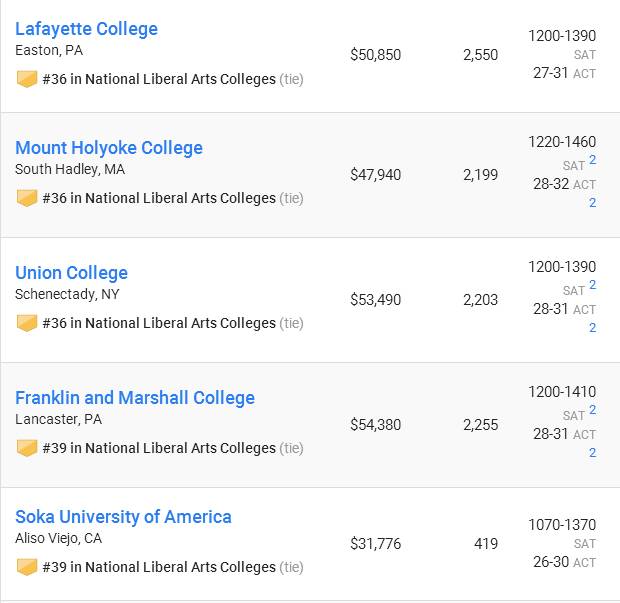Screen dimensions: 620x603
Task: Click the $50,850 tuition for Lafayette College
Action: pos(376,55)
